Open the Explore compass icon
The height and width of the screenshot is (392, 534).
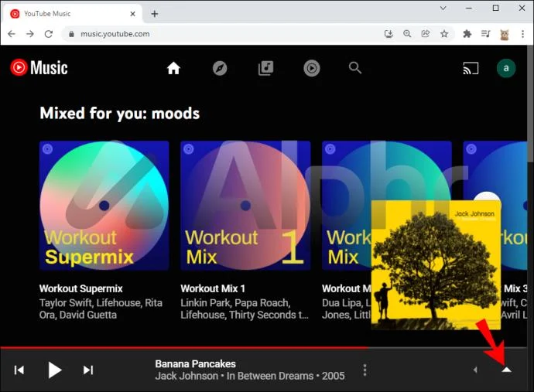[x=220, y=68]
